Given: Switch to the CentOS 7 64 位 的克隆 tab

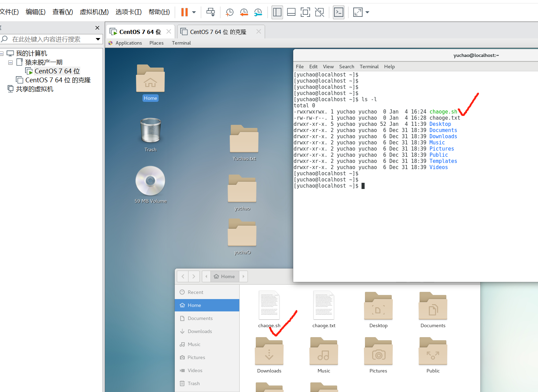Looking at the screenshot, I should [218, 32].
